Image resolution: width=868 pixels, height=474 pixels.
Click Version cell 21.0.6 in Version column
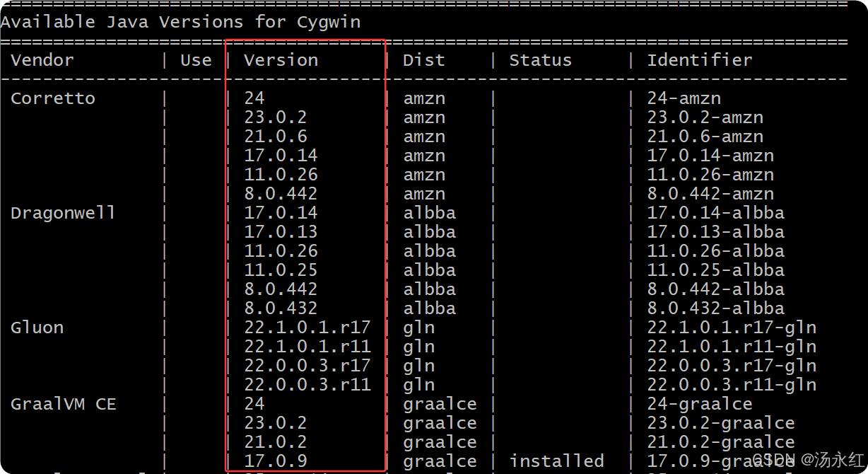(276, 137)
